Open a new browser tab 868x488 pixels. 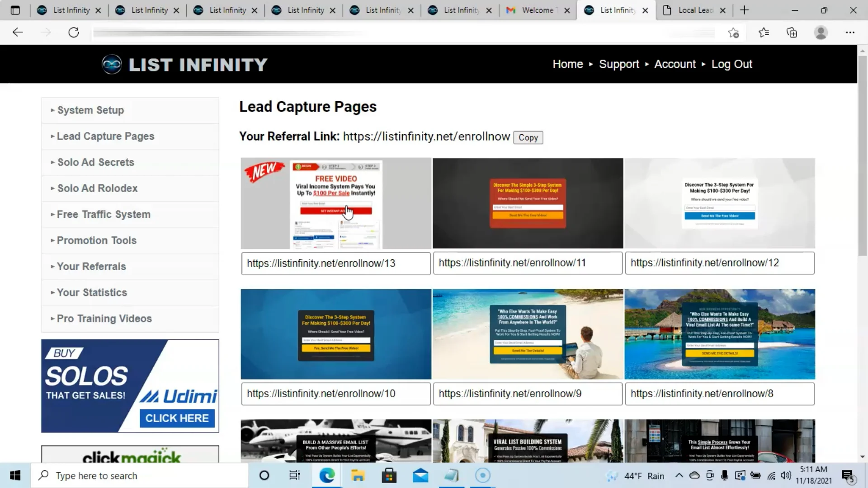[744, 10]
